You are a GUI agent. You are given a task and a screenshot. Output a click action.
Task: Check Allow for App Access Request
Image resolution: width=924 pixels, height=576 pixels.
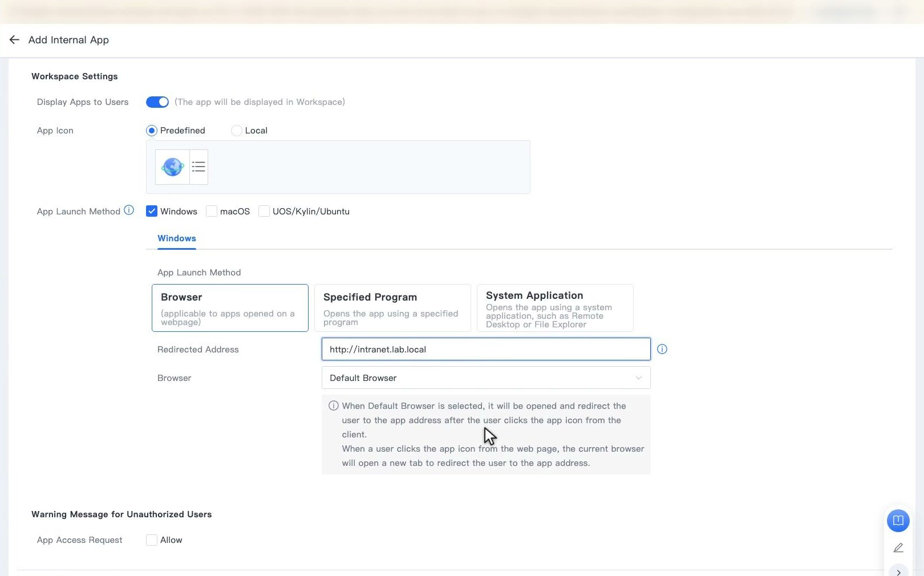click(152, 540)
